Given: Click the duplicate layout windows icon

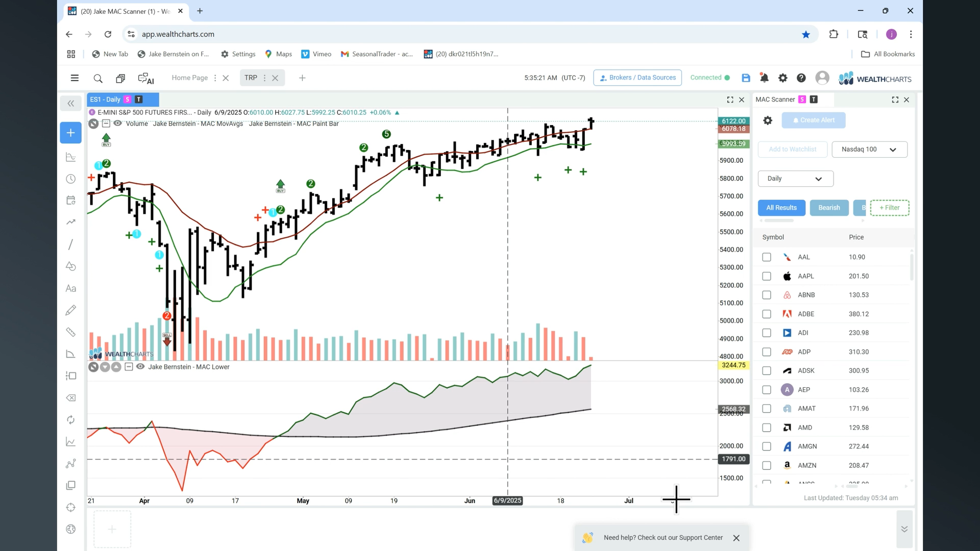Looking at the screenshot, I should (120, 78).
